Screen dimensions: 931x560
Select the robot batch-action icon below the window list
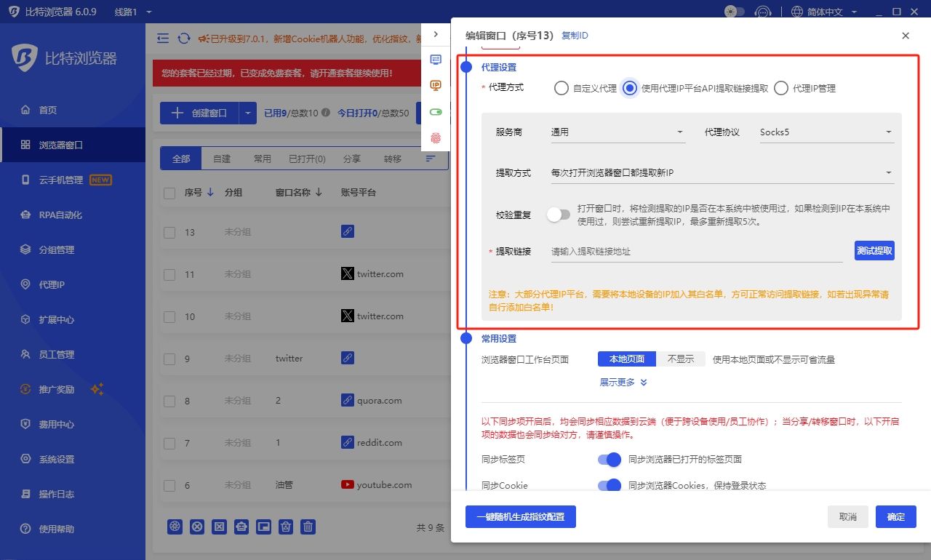tap(241, 527)
